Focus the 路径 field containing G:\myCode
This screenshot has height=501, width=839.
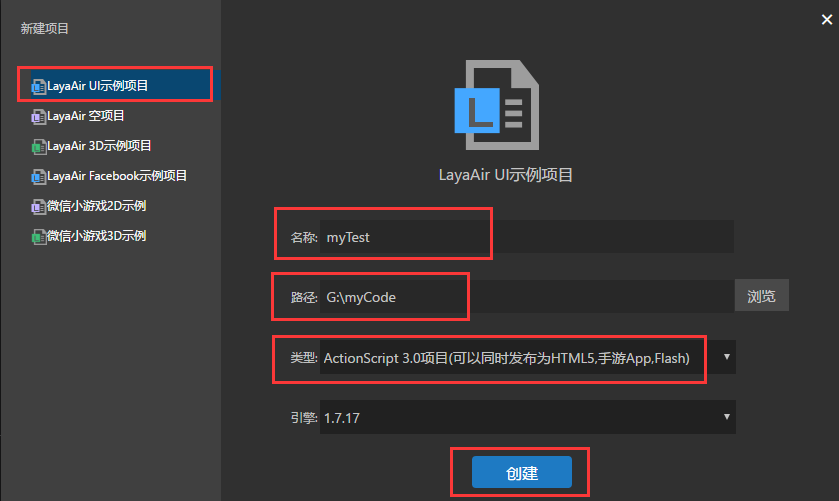(x=527, y=297)
